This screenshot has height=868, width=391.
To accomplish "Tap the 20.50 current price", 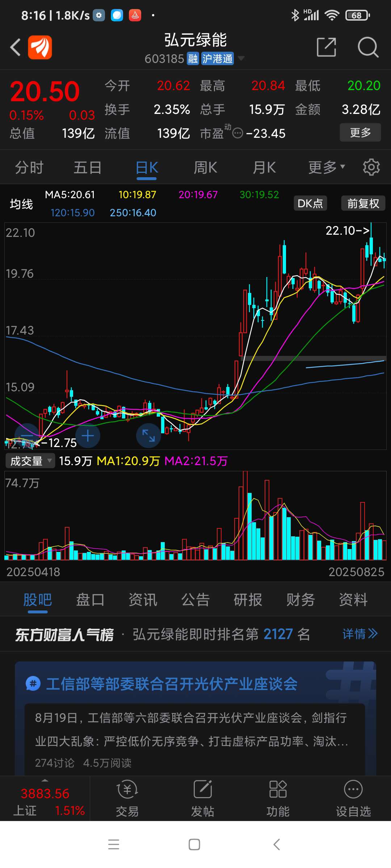I will click(45, 91).
